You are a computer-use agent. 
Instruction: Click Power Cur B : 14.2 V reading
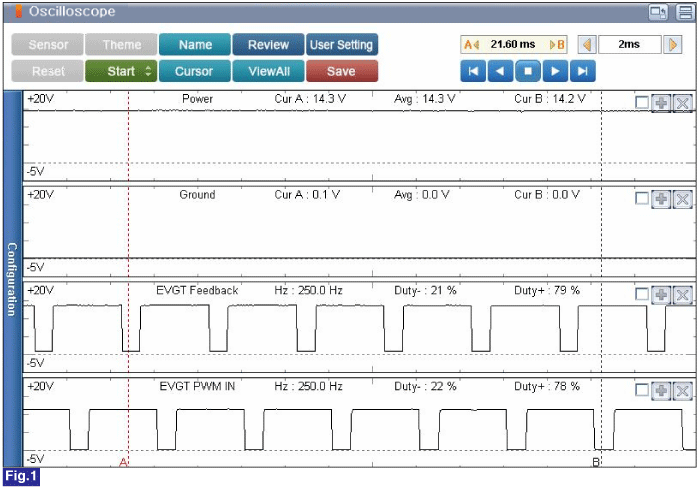[x=550, y=99]
